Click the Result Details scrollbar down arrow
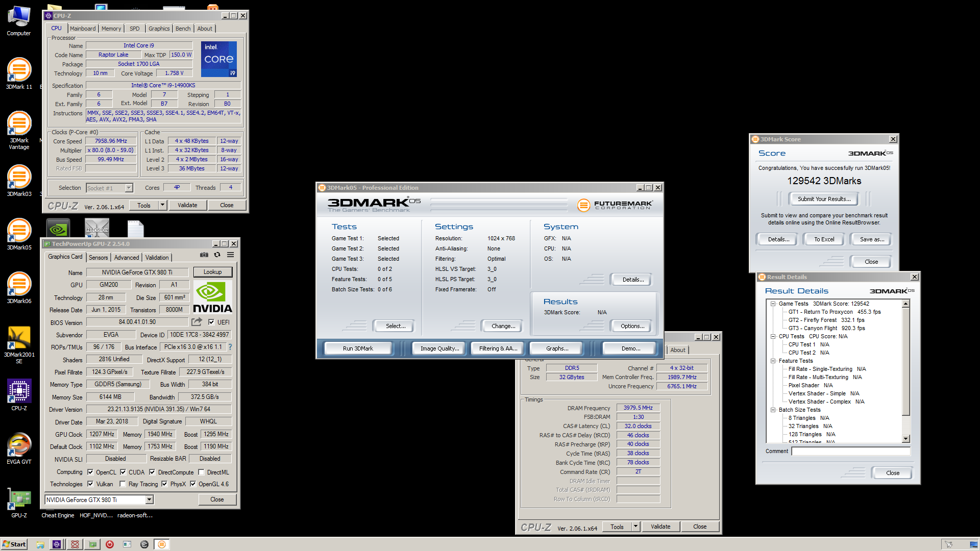This screenshot has height=551, width=980. tap(906, 439)
